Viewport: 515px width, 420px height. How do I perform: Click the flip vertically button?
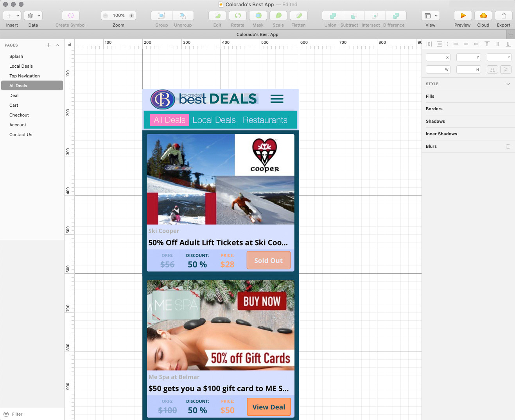pyautogui.click(x=506, y=70)
